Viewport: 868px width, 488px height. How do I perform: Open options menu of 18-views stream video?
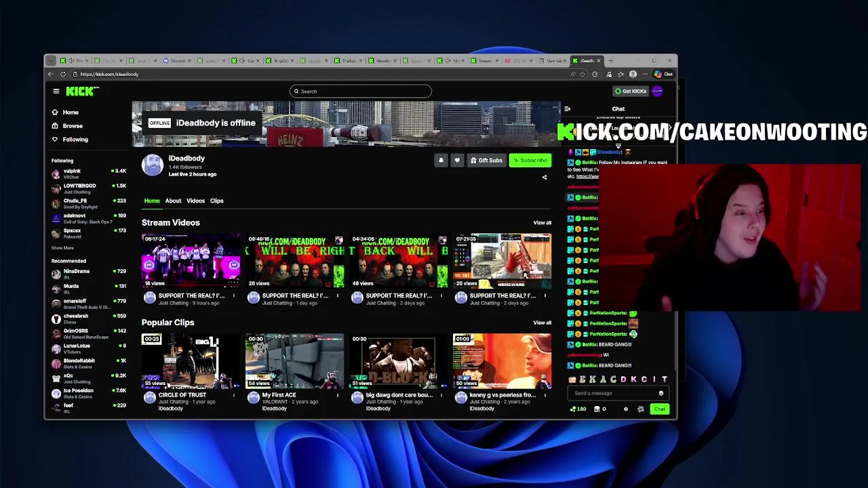(234, 296)
